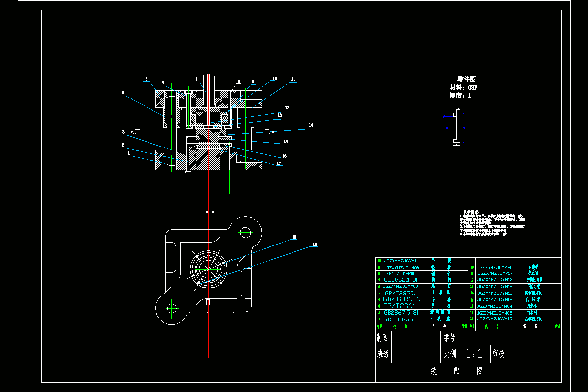Select the JGZXYMZJCYM09 part code cell

pos(400,286)
